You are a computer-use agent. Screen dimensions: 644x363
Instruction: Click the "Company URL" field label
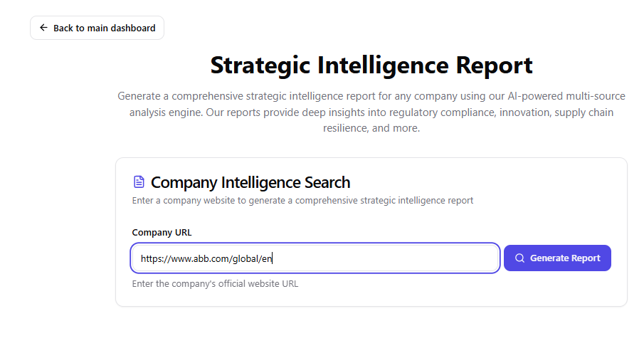162,232
